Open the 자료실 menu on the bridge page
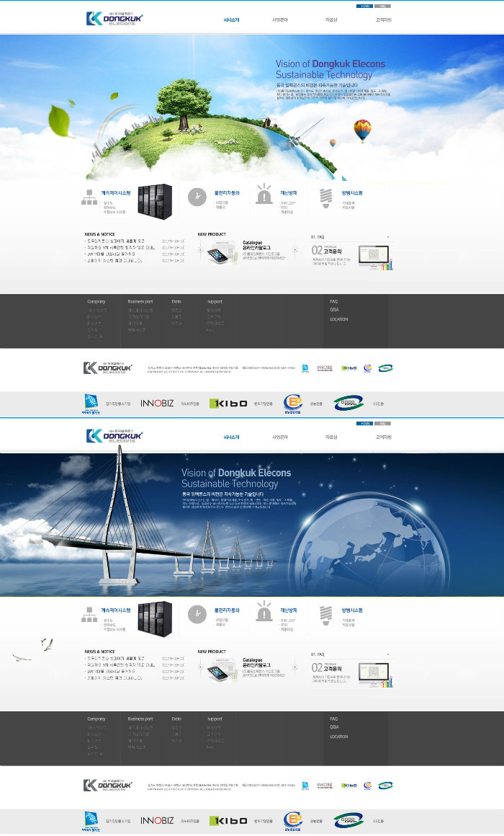Screen dimensions: 504x836 click(x=331, y=437)
